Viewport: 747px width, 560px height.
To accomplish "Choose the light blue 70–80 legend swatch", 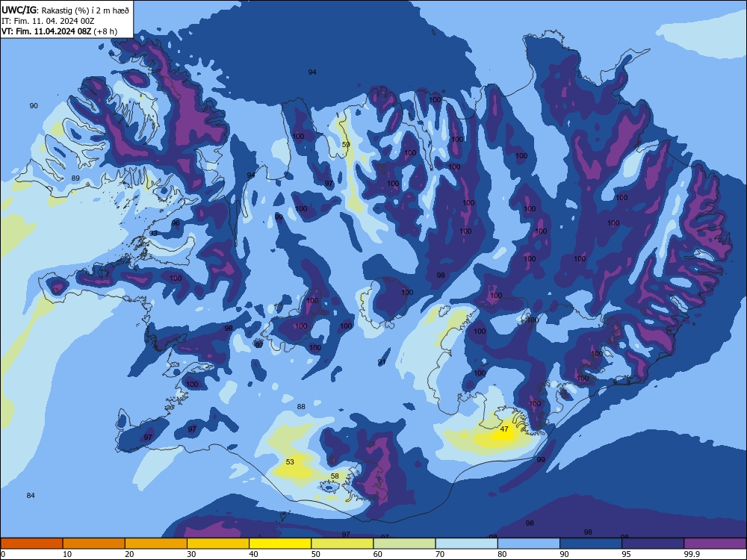I will (466, 544).
